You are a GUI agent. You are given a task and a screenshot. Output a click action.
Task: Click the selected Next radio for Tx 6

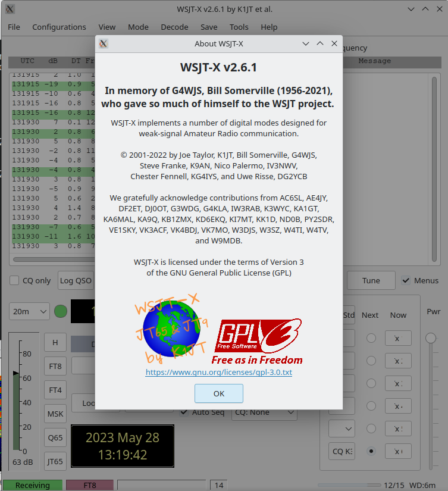click(371, 451)
